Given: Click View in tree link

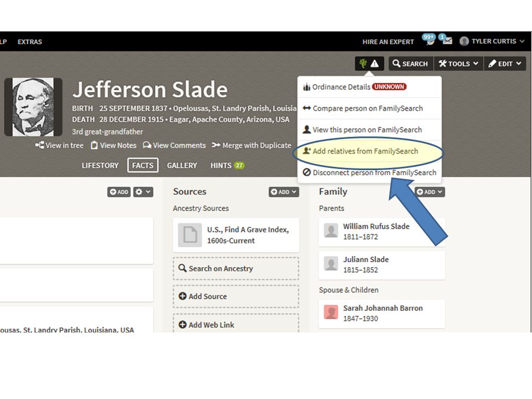Looking at the screenshot, I should [x=59, y=145].
